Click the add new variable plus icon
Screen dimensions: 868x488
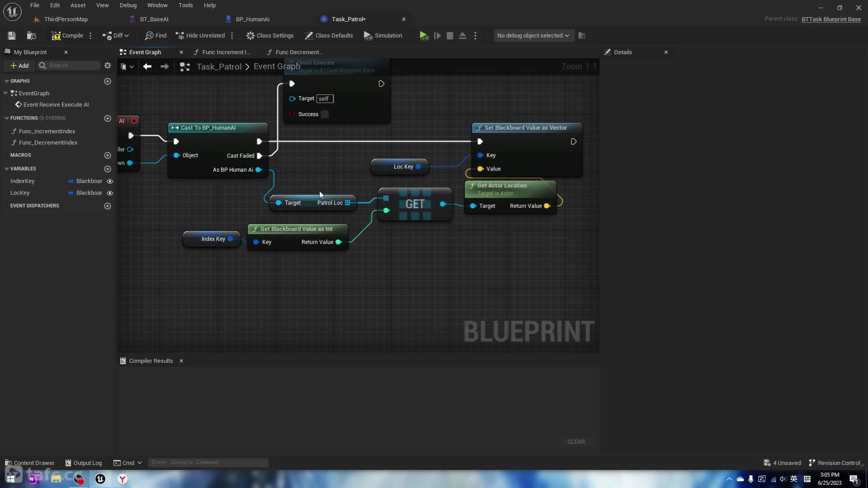[108, 169]
